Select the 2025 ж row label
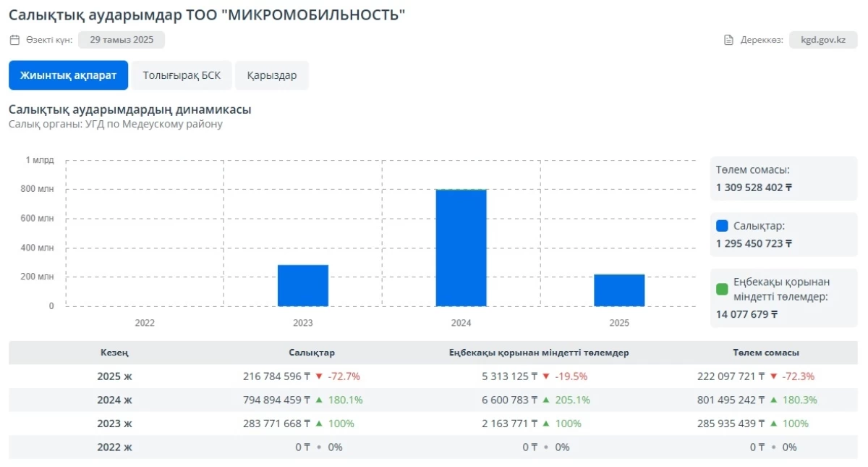Viewport: 868px width, 467px height. coord(114,376)
